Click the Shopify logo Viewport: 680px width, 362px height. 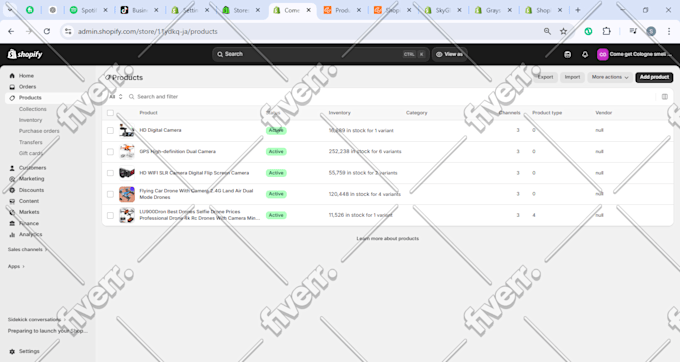point(25,54)
